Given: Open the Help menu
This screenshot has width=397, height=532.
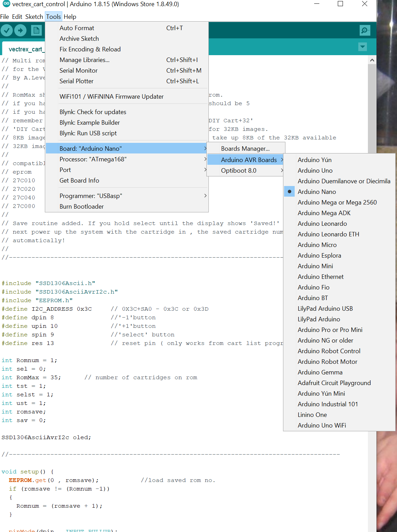Looking at the screenshot, I should click(70, 17).
